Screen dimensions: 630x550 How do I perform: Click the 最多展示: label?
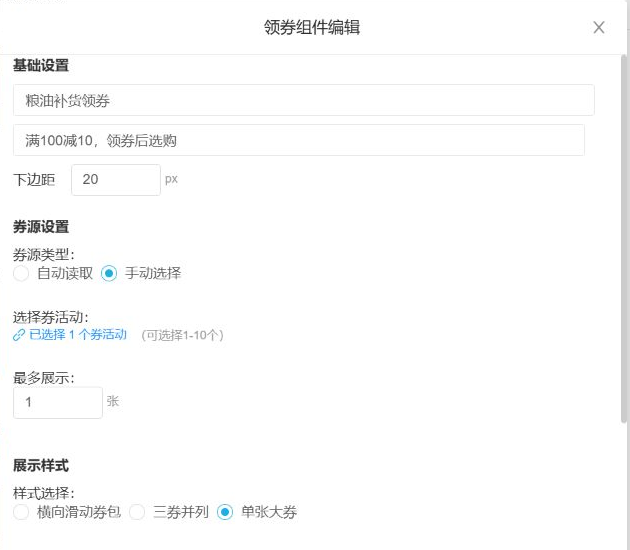point(44,378)
